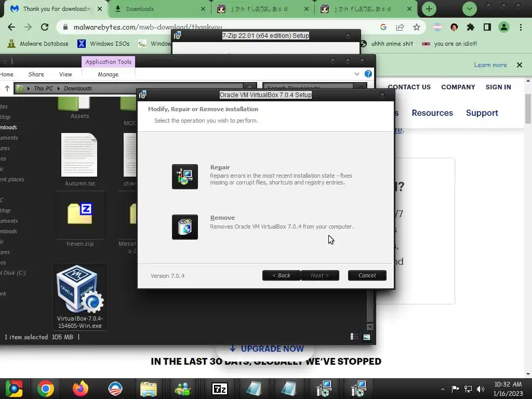Screen dimensions: 532x399
Task: Expand the Explorer ribbon chevron
Action: tap(356, 74)
